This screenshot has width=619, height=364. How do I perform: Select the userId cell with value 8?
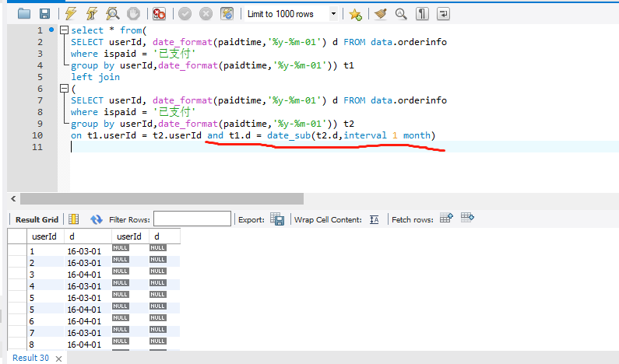point(45,345)
